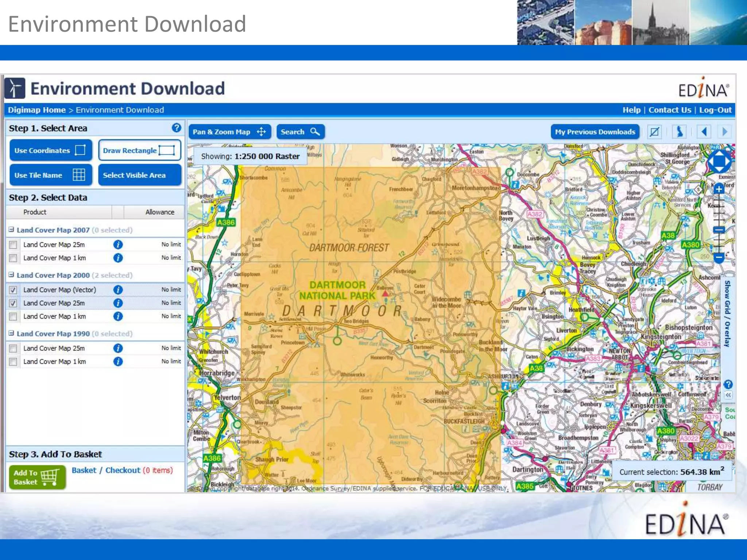The width and height of the screenshot is (747, 560).
Task: Collapse the Land Cover Map 2000 group
Action: (11, 275)
